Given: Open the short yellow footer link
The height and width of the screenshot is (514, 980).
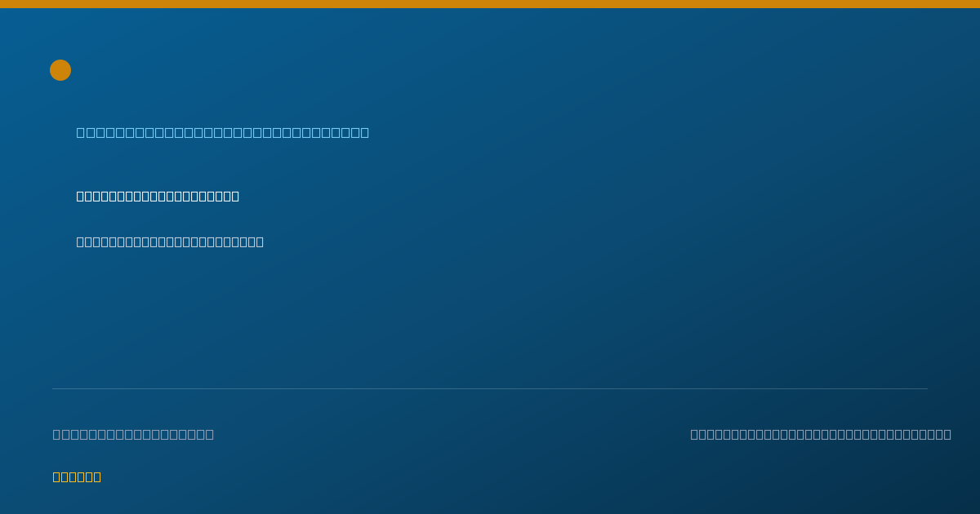Looking at the screenshot, I should coord(77,476).
